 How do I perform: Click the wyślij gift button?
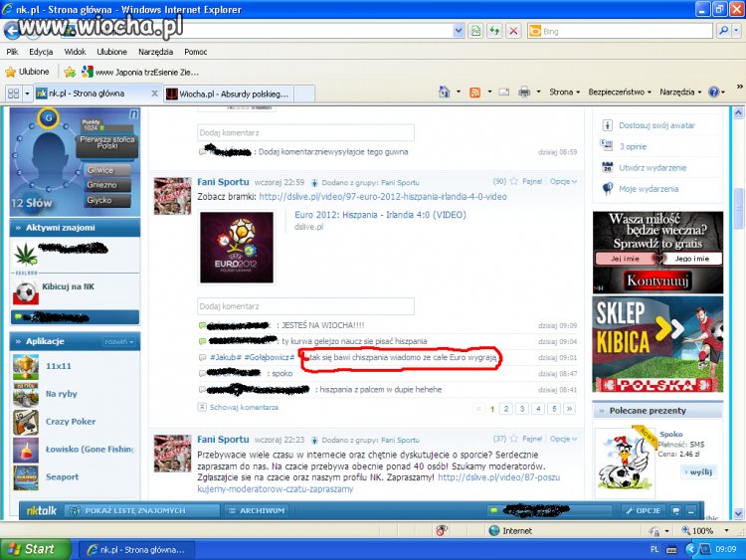(698, 472)
